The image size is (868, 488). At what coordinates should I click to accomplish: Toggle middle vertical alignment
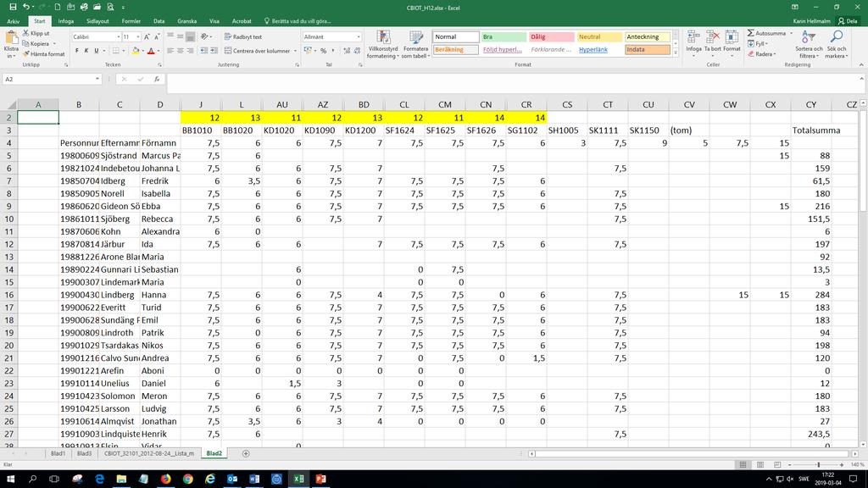(x=181, y=37)
